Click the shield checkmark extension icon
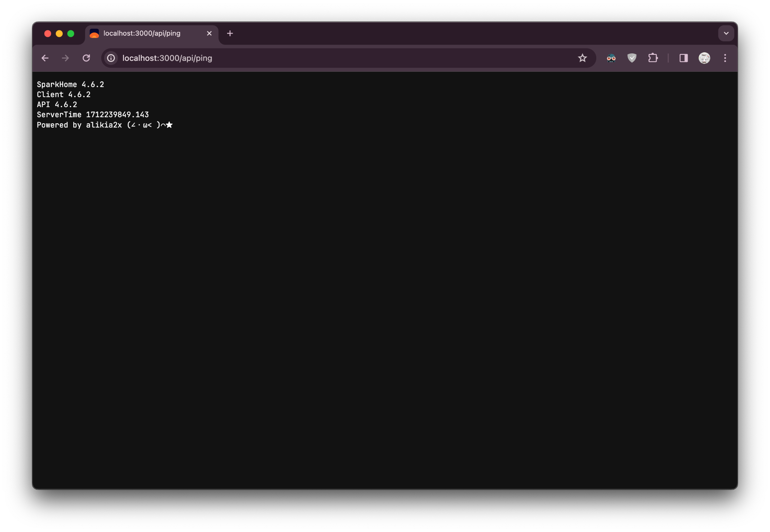The height and width of the screenshot is (532, 770). (x=632, y=58)
